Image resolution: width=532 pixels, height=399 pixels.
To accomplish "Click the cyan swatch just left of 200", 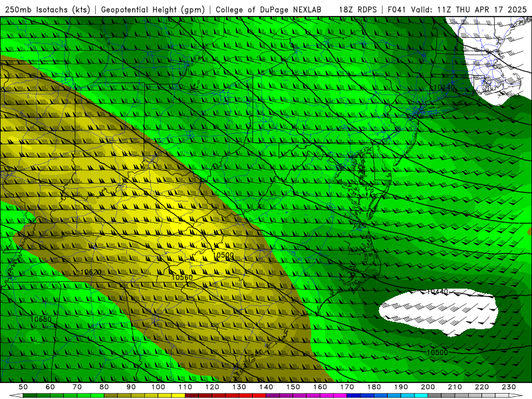I will click(422, 396).
